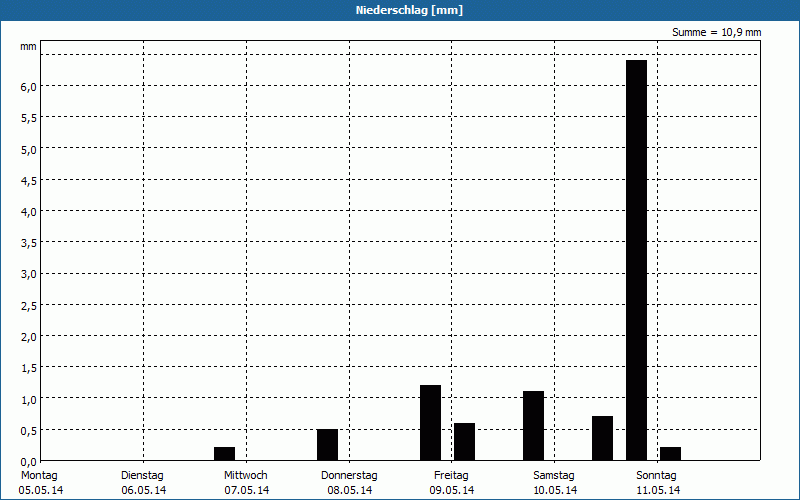800x500 pixels.
Task: Click the 4,0 y-axis label
Action: (29, 212)
